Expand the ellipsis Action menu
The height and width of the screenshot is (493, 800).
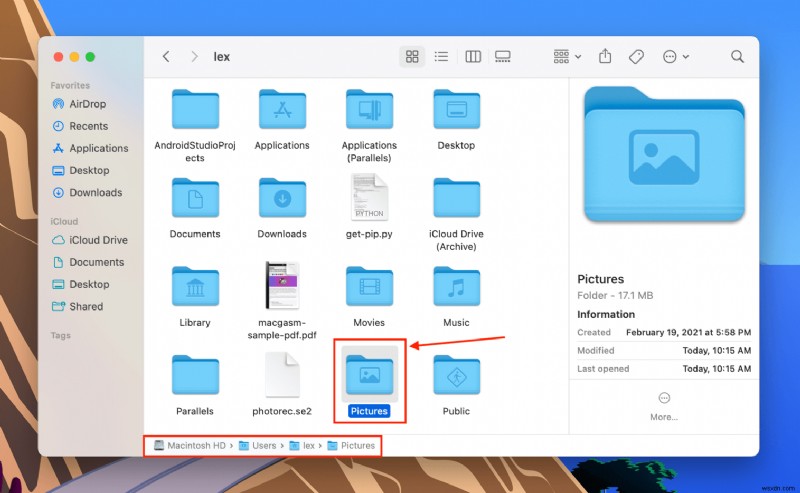(x=676, y=57)
